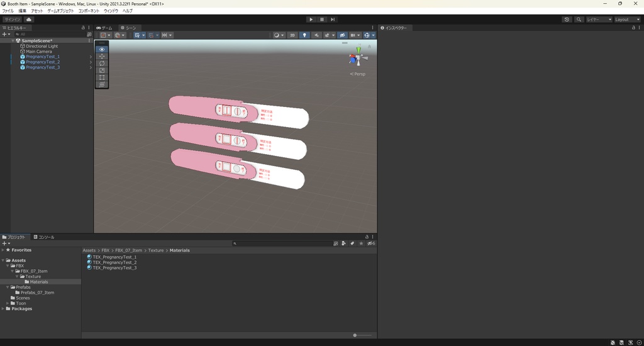644x346 pixels.
Task: Select the Scale tool in Scene overlay
Action: click(x=102, y=70)
